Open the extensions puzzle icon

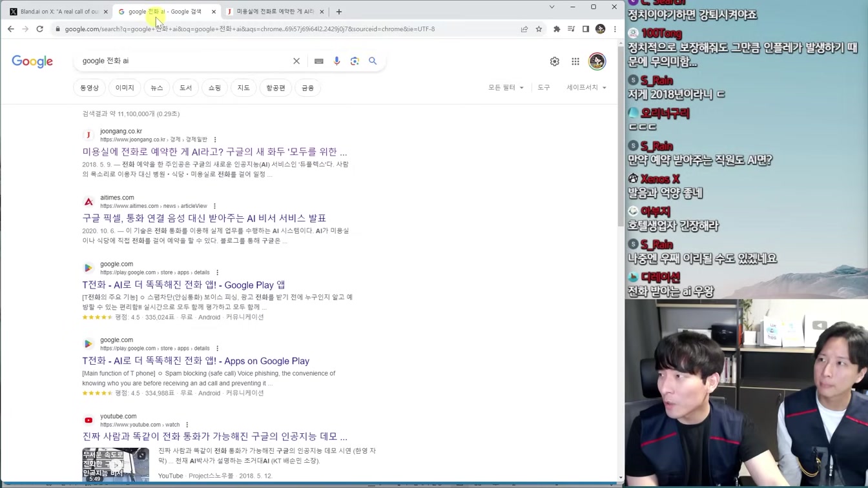coord(557,29)
